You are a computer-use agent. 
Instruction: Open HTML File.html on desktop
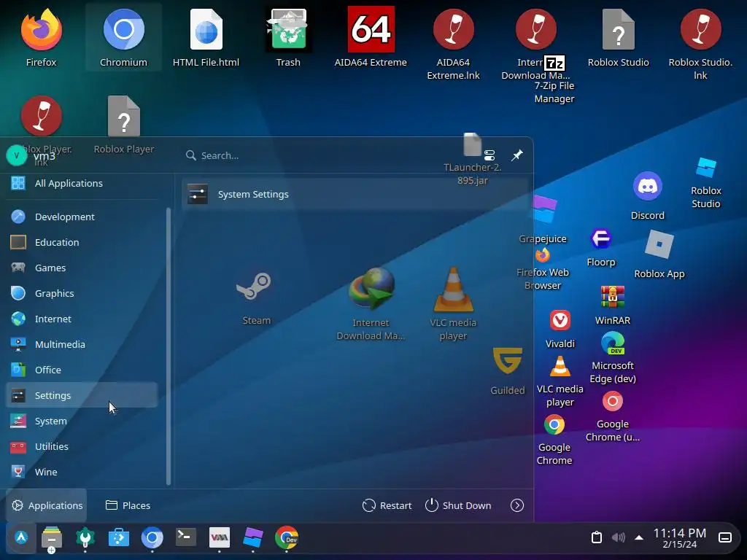tap(206, 30)
